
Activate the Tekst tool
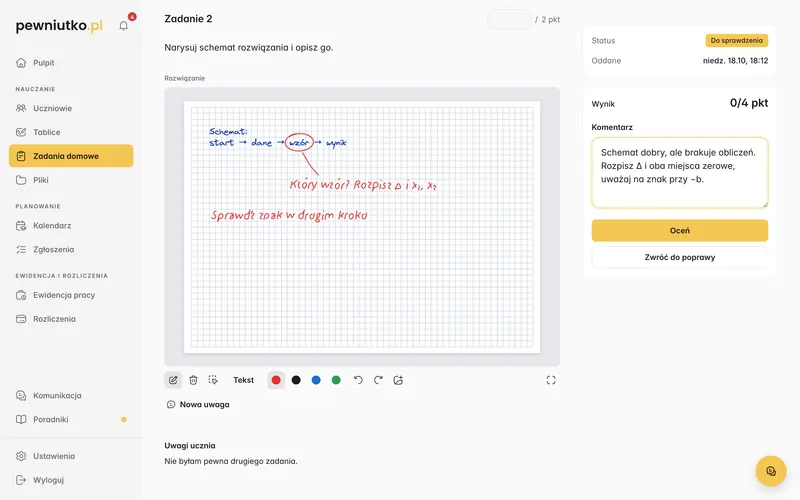[243, 380]
